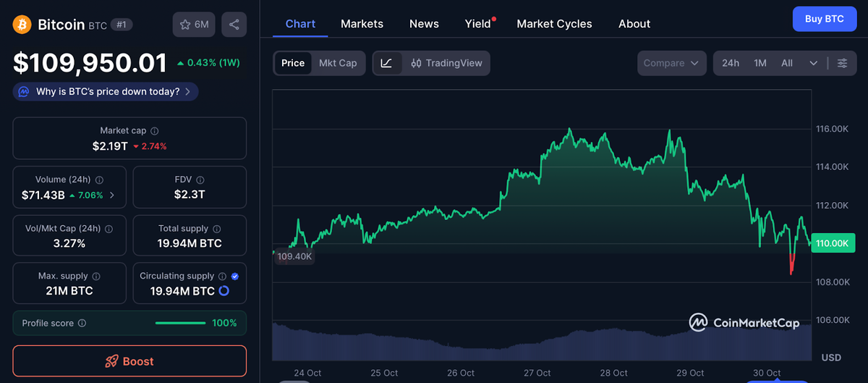Select the 24h time range
868x383 pixels.
pyautogui.click(x=731, y=63)
